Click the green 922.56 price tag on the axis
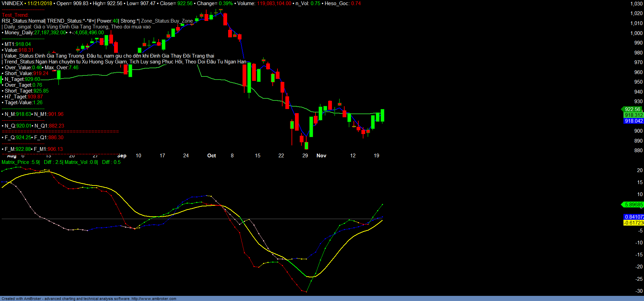Image resolution: width=644 pixels, height=301 pixels. tap(632, 109)
